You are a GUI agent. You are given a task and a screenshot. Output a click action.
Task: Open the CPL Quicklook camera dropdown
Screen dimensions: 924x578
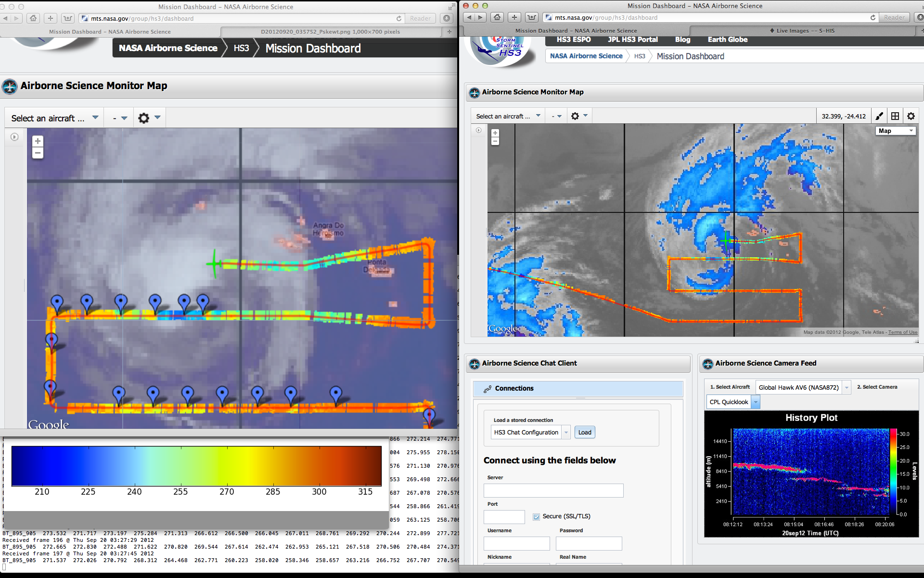pos(756,402)
